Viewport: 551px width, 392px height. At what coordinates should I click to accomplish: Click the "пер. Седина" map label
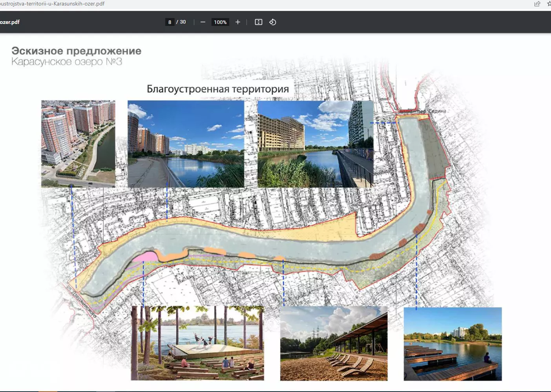[x=431, y=111]
